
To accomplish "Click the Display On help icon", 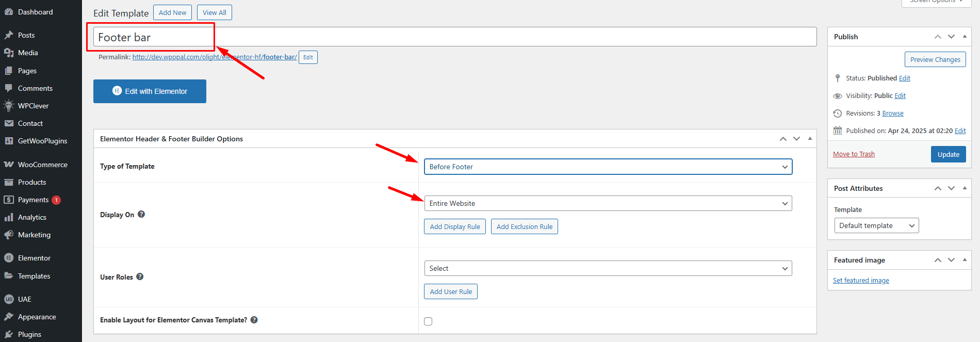I will (141, 215).
